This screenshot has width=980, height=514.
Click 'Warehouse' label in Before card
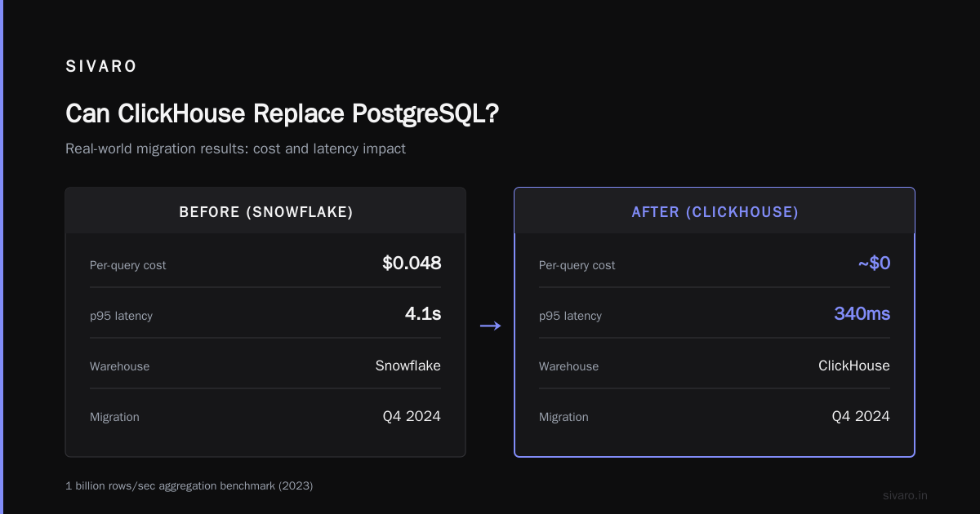120,366
